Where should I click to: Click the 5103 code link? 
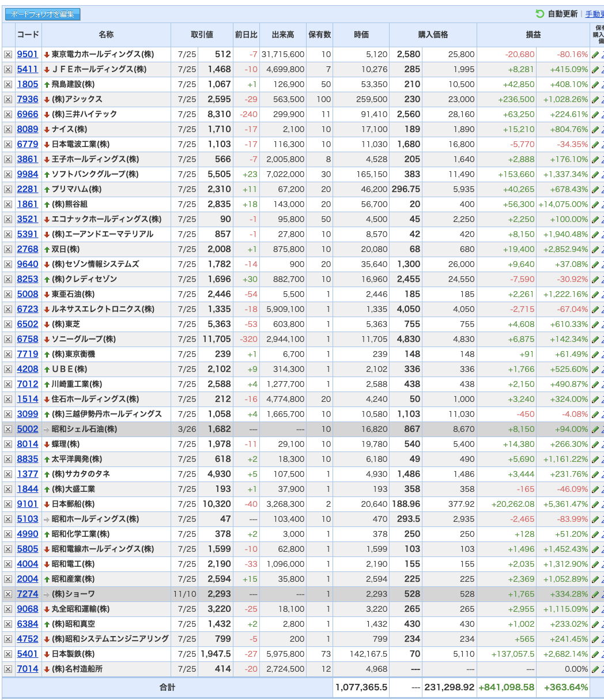(28, 519)
